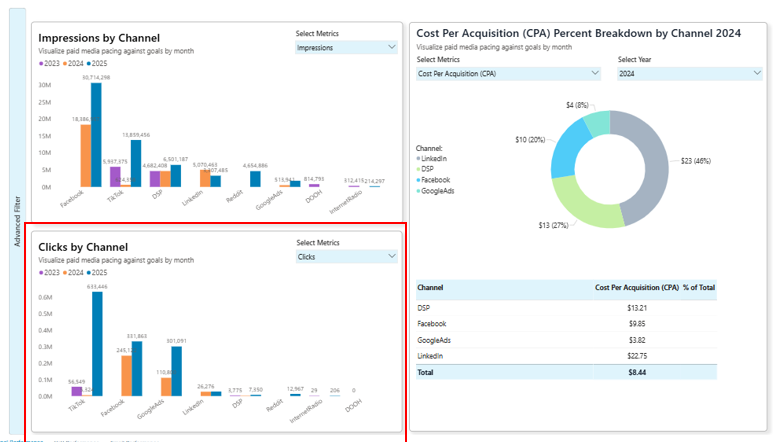The image size is (780, 442).
Task: Select Facebook in the donut chart legend
Action: tap(437, 179)
